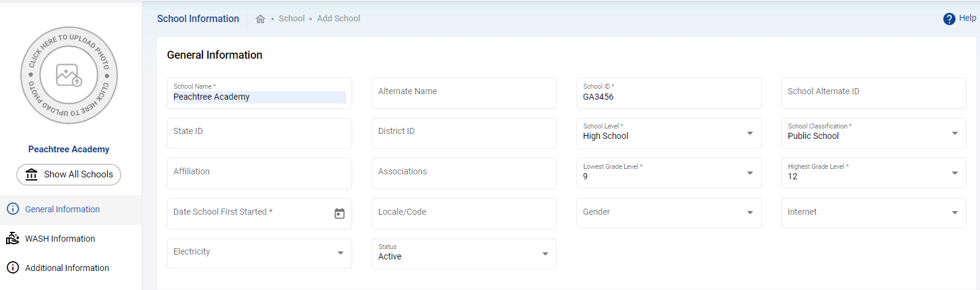Go to WASH Information section
Screen dimensions: 980x290
coord(71,239)
